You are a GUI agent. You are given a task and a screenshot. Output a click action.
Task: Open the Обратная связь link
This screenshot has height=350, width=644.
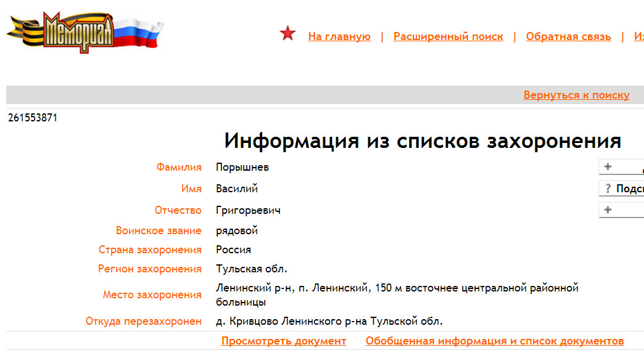point(568,36)
